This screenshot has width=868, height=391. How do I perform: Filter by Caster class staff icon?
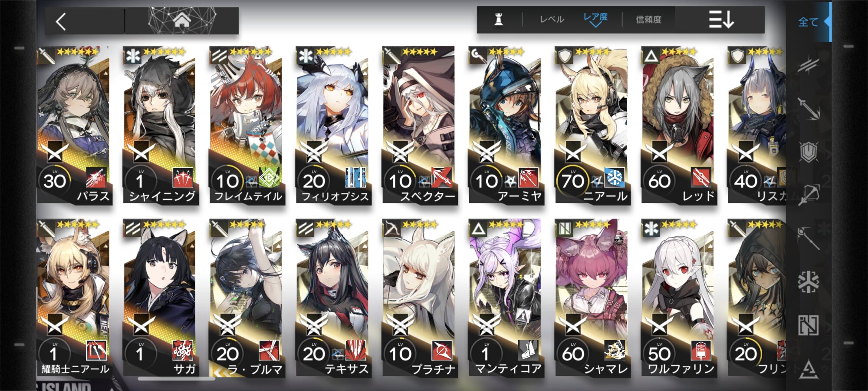coord(809,238)
